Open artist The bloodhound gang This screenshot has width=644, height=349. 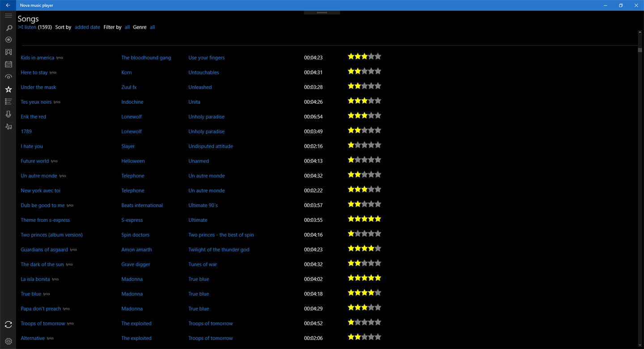146,58
